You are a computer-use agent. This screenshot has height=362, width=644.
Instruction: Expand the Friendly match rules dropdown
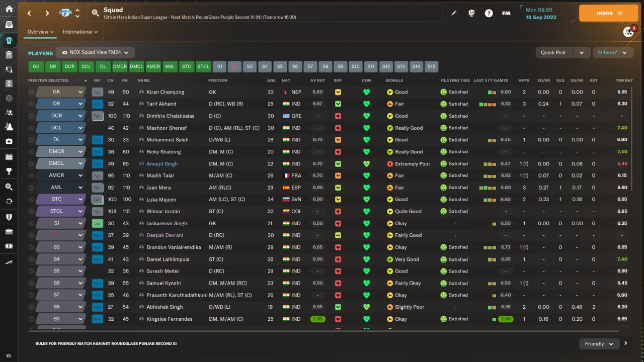tap(599, 344)
